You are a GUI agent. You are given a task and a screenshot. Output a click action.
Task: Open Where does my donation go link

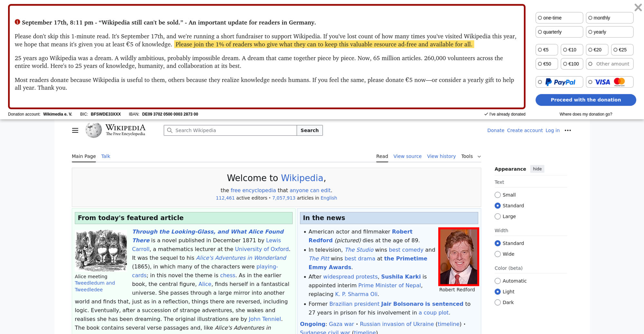click(586, 114)
